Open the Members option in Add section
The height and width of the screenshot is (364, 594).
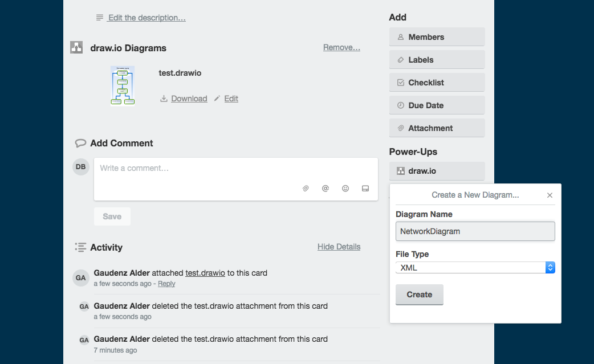click(437, 37)
